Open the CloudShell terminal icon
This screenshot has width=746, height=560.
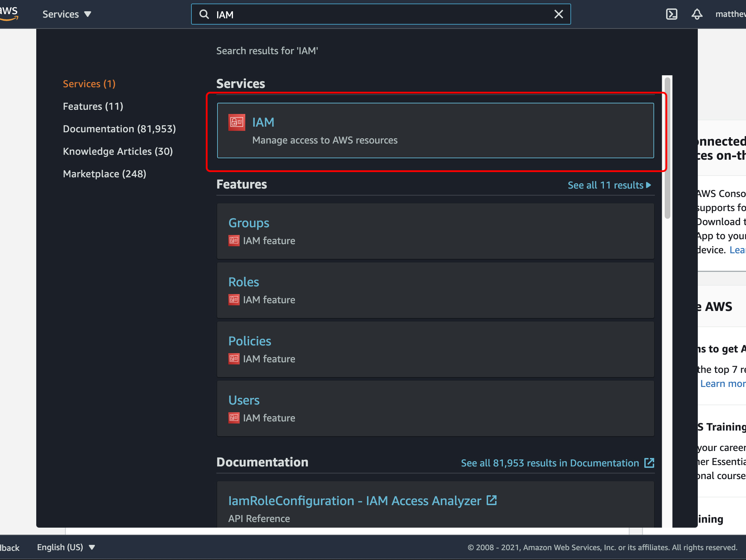[x=671, y=14]
